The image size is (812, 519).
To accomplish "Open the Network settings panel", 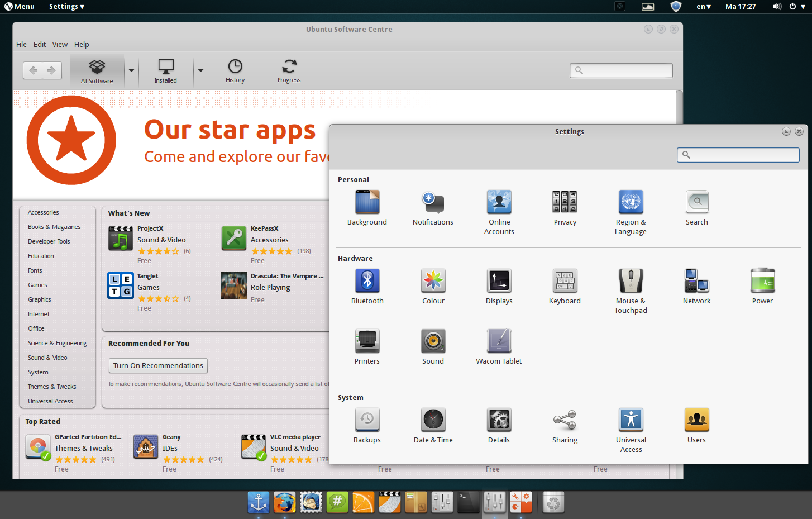I will pyautogui.click(x=696, y=287).
